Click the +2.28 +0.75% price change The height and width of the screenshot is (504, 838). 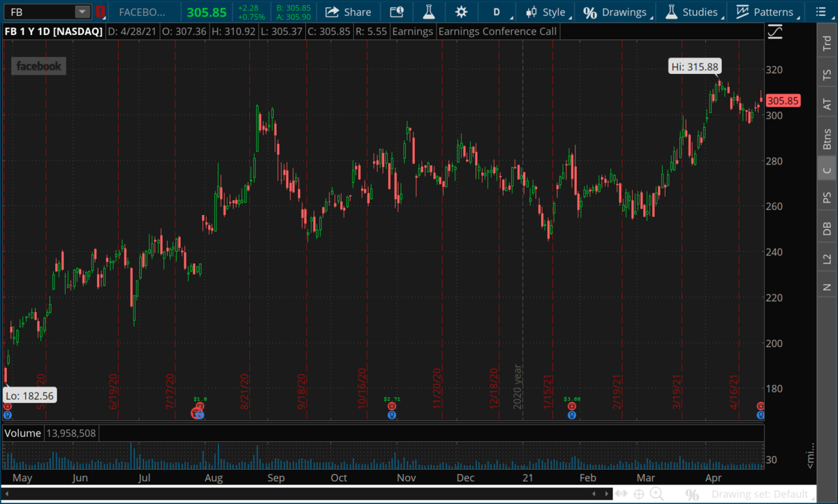pos(251,12)
